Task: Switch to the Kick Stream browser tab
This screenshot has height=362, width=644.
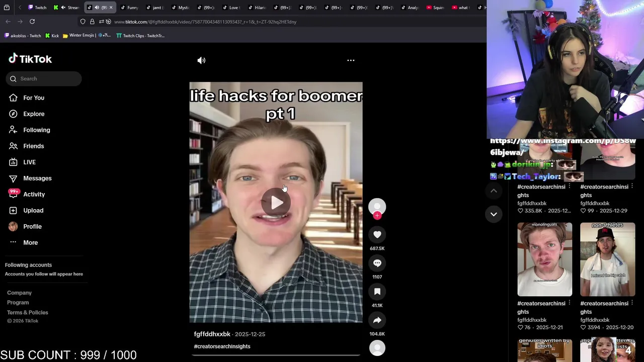Action: click(67, 8)
